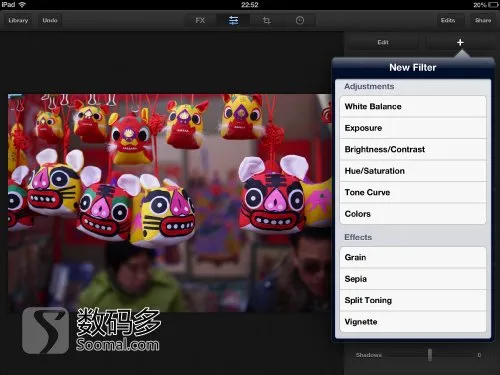Share the current photo
Image resolution: width=500 pixels, height=375 pixels.
[x=483, y=20]
